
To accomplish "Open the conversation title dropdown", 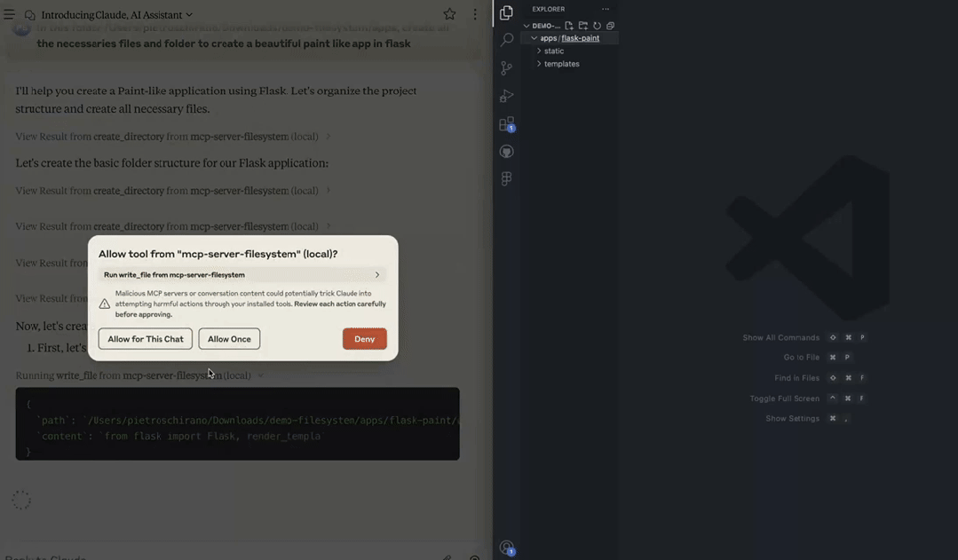I will point(189,15).
